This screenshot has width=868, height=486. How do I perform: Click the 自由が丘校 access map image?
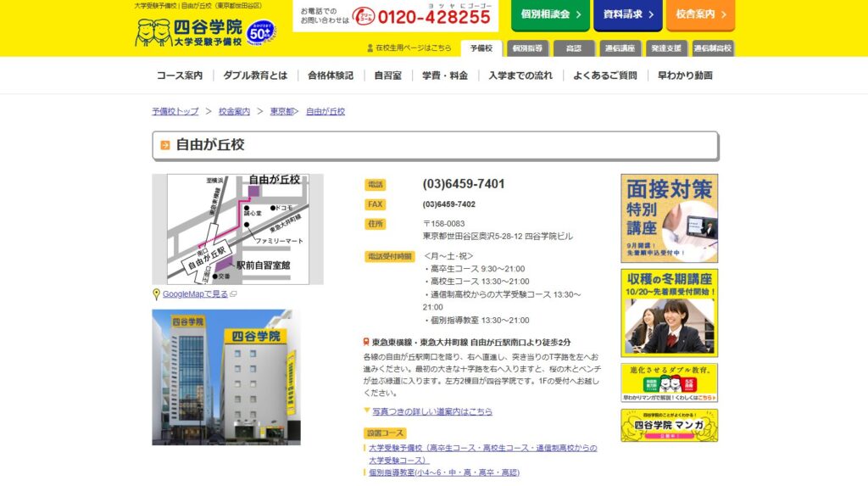point(237,229)
